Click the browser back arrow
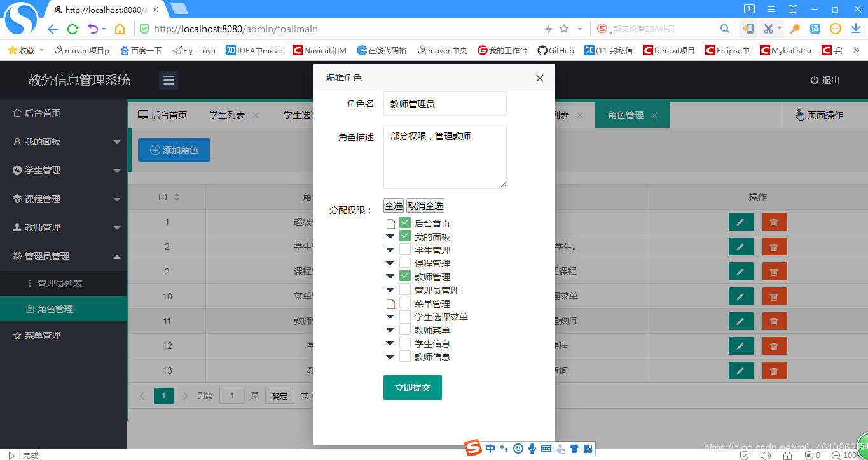The image size is (868, 460). (53, 29)
